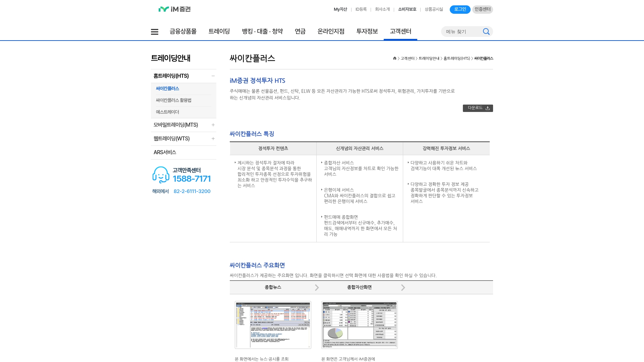Open ID등록 link
The height and width of the screenshot is (362, 644).
pyautogui.click(x=361, y=9)
